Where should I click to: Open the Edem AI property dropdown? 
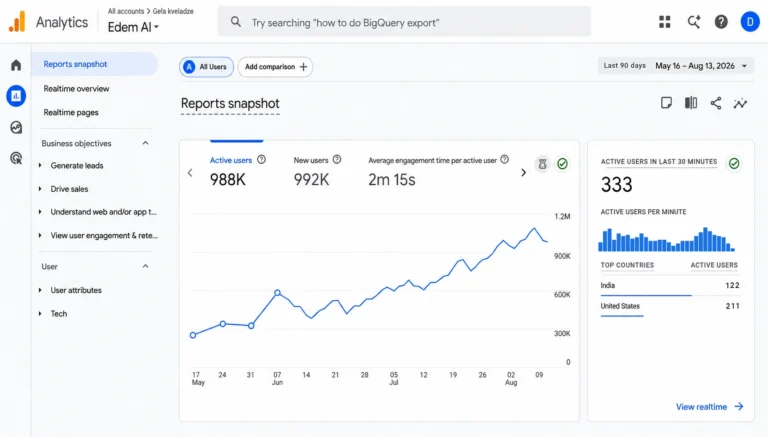133,27
